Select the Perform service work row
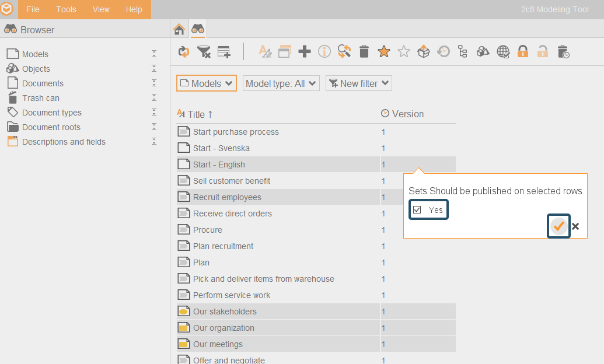 (316, 295)
